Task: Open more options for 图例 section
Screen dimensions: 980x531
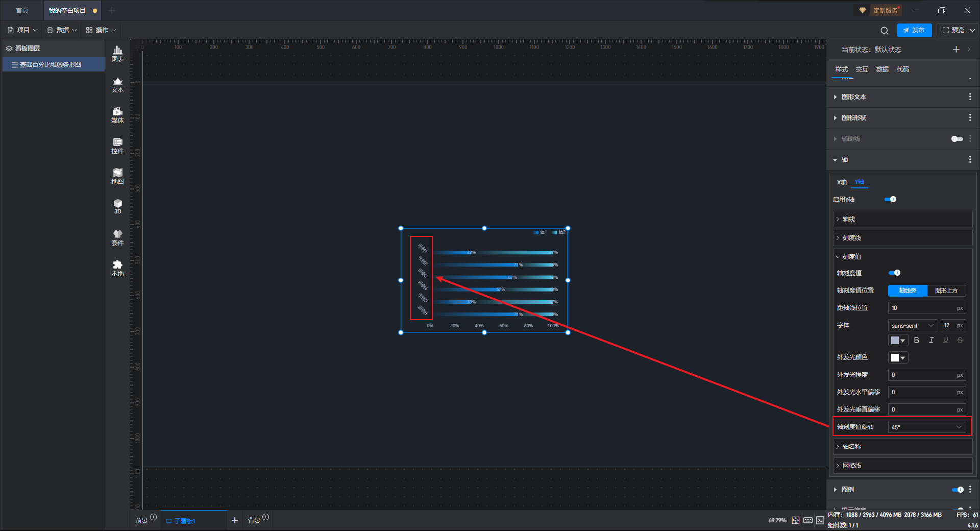Action: (x=970, y=490)
